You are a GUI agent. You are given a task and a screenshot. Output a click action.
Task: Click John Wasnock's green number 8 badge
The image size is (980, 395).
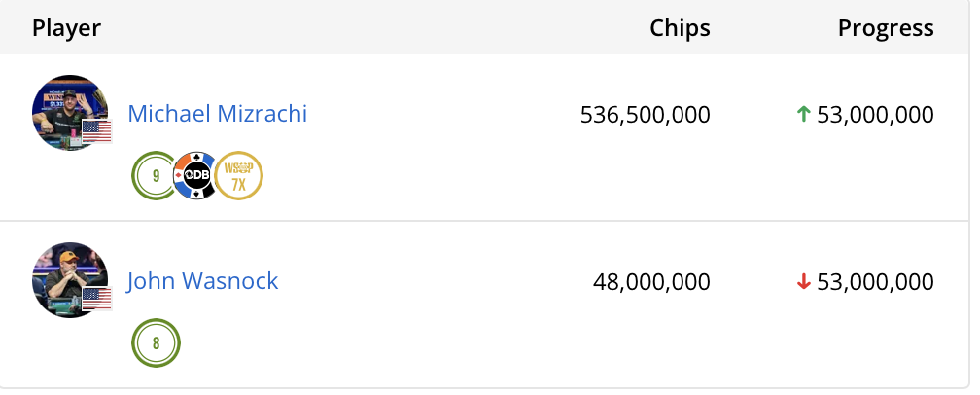tap(156, 343)
